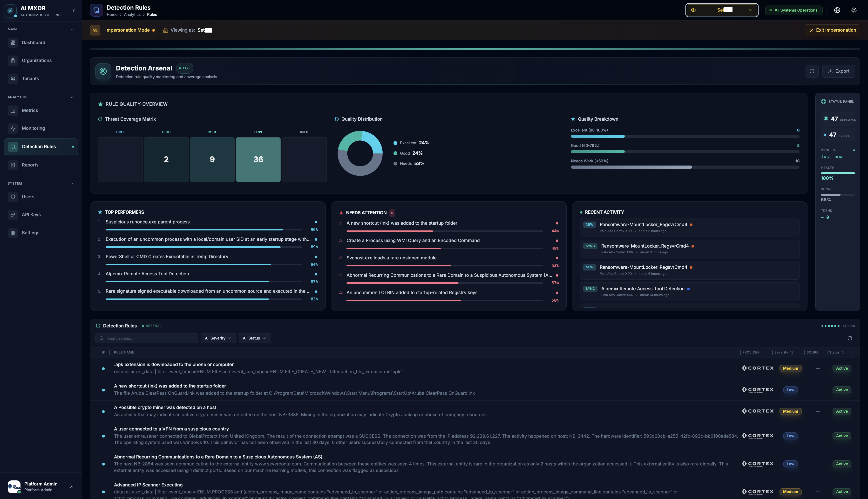Open the Reports document icon
The width and height of the screenshot is (868, 499).
pyautogui.click(x=13, y=165)
